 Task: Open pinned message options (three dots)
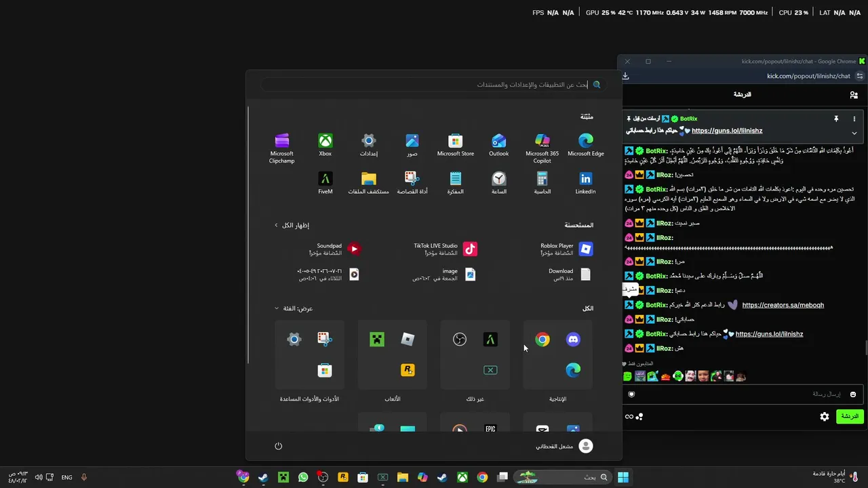point(854,119)
